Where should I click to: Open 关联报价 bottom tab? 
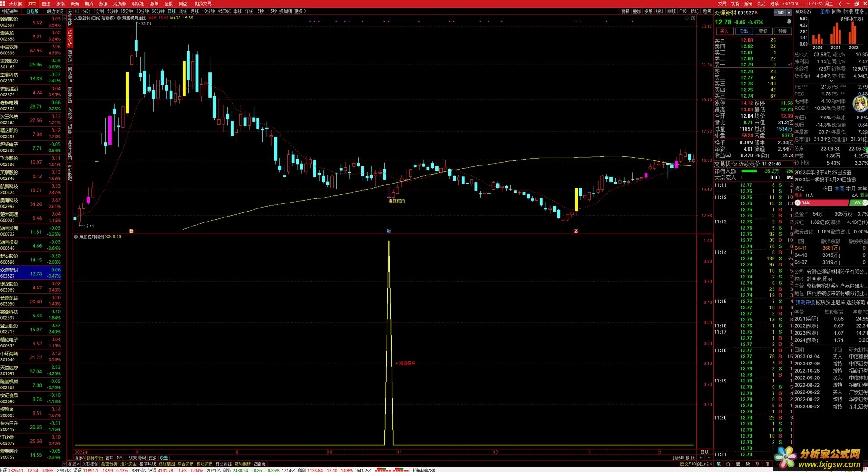point(90,464)
